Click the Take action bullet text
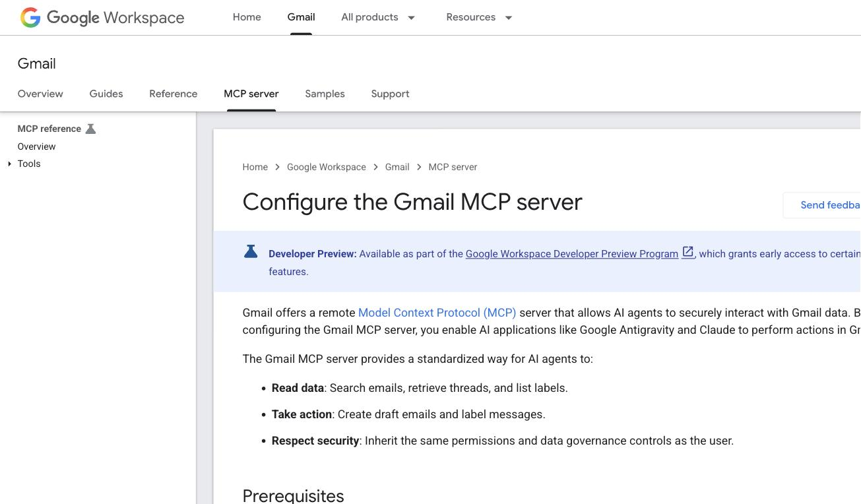This screenshot has height=504, width=861. [x=408, y=414]
